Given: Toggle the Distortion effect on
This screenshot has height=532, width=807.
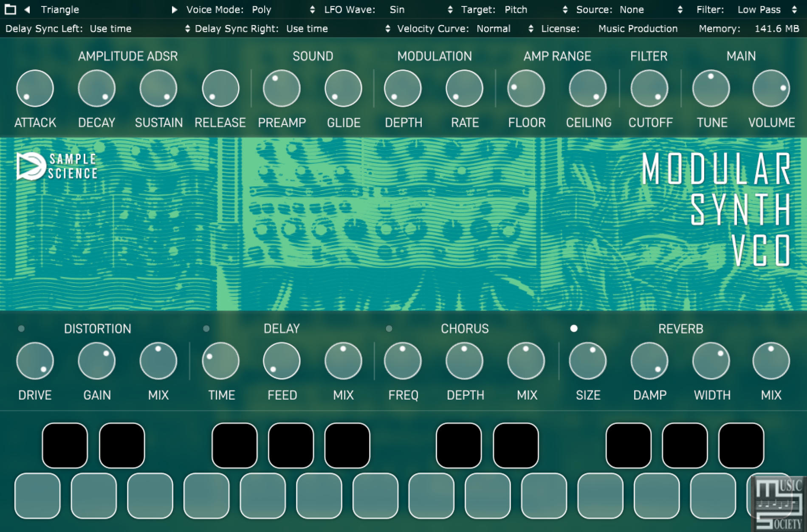Looking at the screenshot, I should [21, 329].
